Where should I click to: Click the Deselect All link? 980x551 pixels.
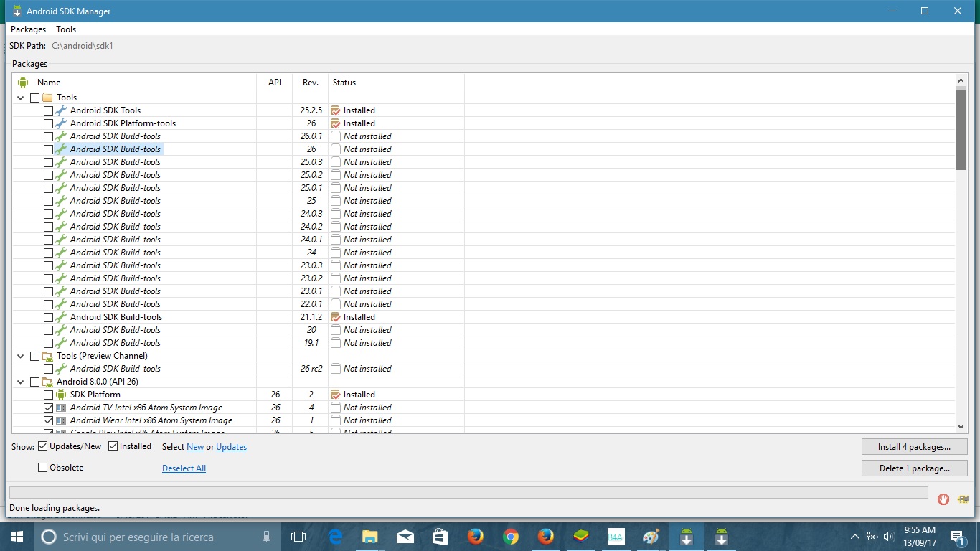pos(184,468)
